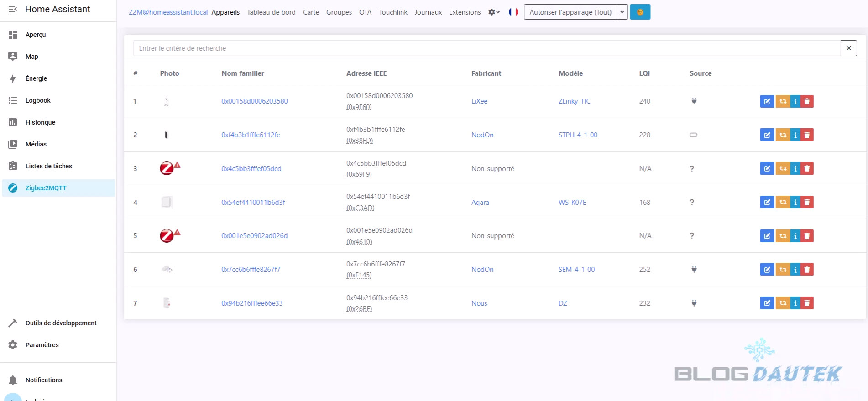The image size is (868, 401).
Task: Clear the search with the X button
Action: (x=848, y=48)
